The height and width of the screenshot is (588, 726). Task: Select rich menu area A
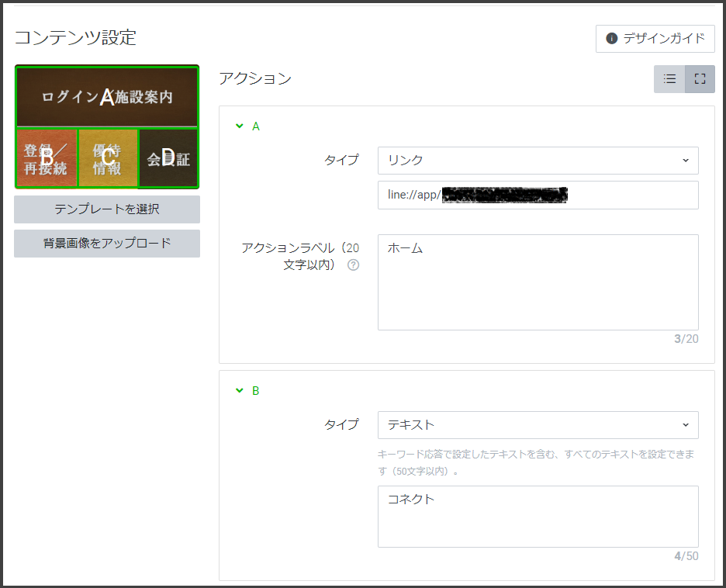coord(107,97)
